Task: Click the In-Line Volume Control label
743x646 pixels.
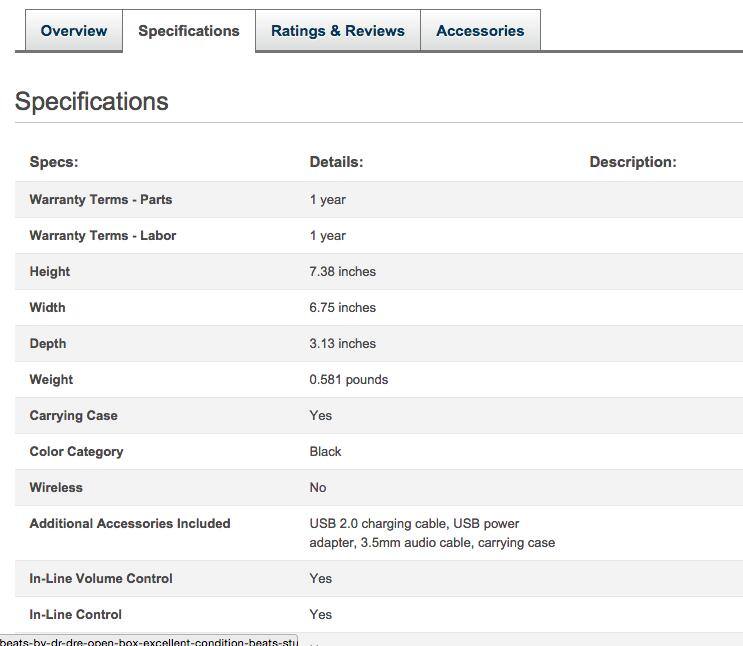Action: pyautogui.click(x=101, y=579)
